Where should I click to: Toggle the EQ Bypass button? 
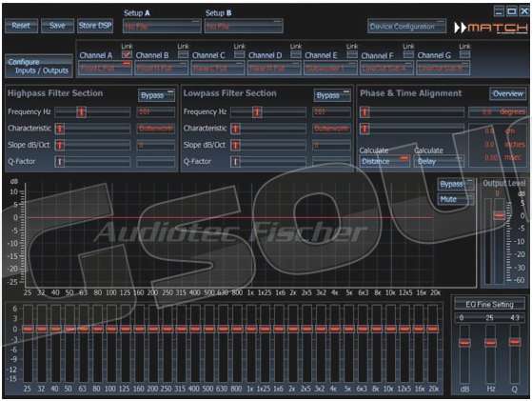point(455,185)
